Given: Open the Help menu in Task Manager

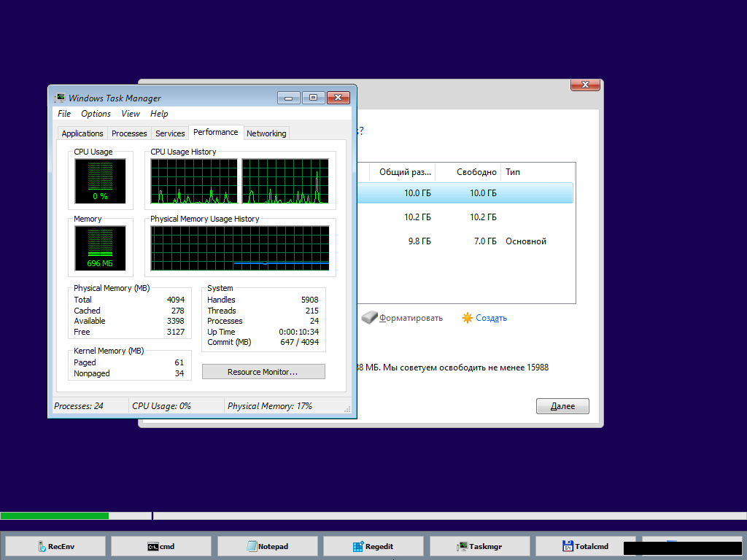Looking at the screenshot, I should 159,114.
